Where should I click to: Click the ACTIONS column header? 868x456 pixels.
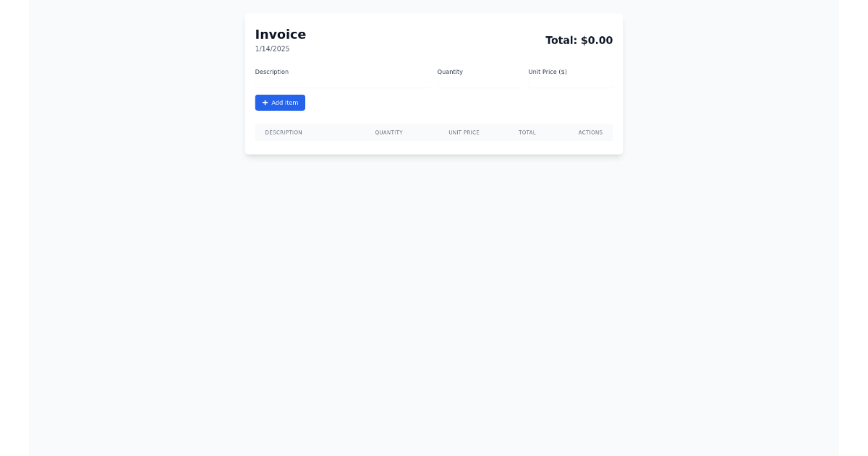(590, 132)
